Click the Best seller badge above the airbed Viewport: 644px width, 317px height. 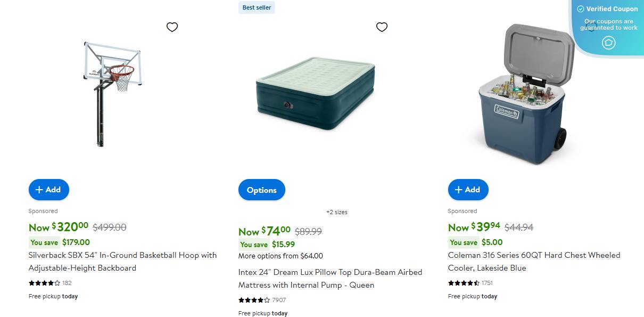point(257,7)
